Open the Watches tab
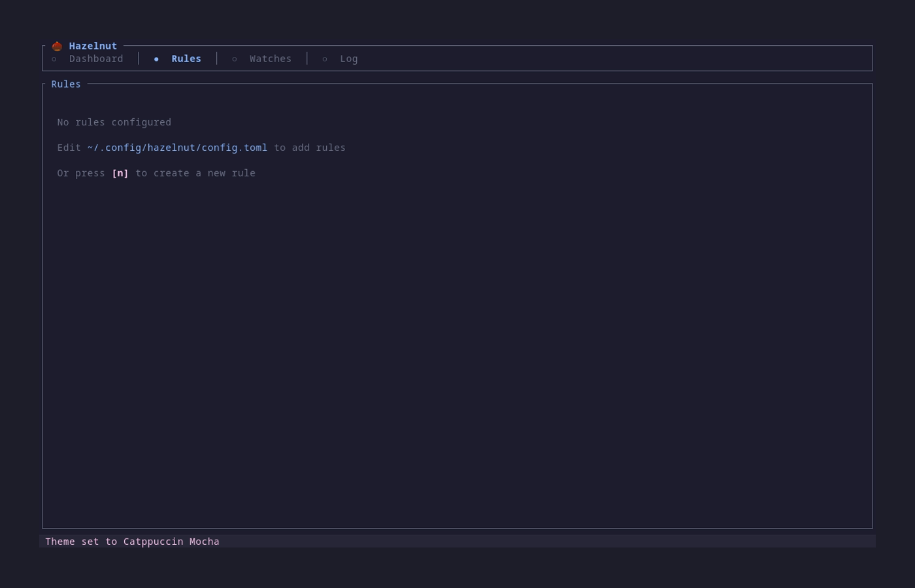The height and width of the screenshot is (588, 915). (x=270, y=58)
